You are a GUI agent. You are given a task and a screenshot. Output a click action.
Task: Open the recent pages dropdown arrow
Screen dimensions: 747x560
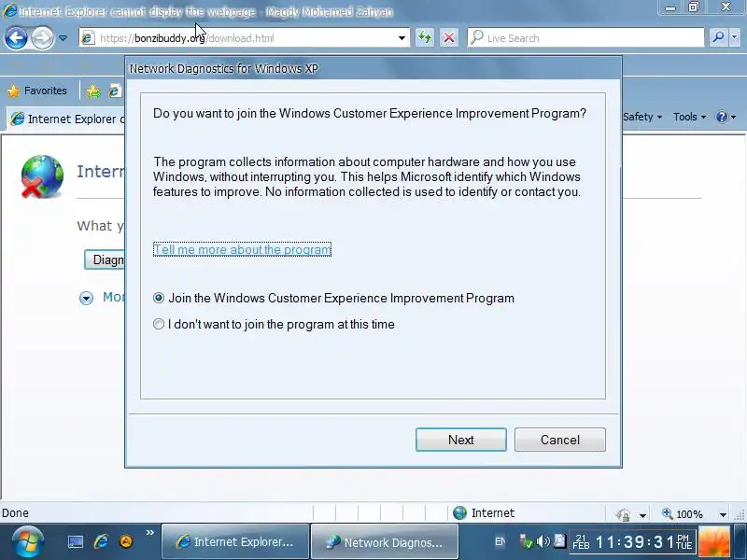63,38
